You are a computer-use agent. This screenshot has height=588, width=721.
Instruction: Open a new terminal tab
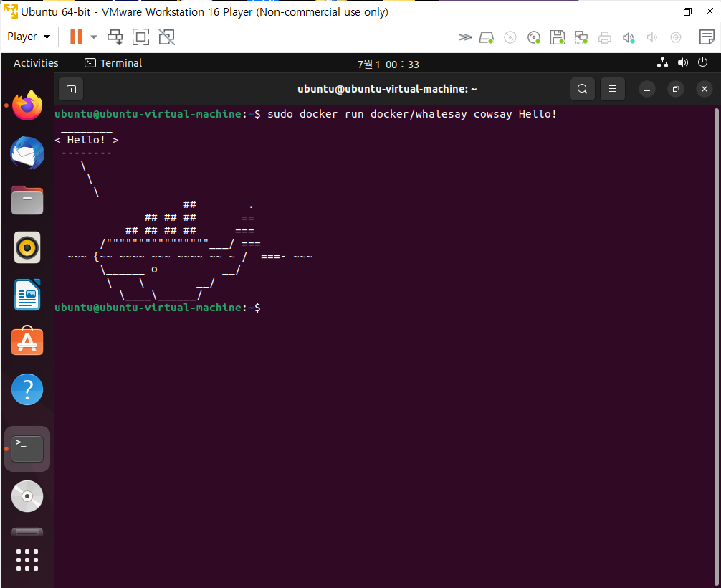71,89
